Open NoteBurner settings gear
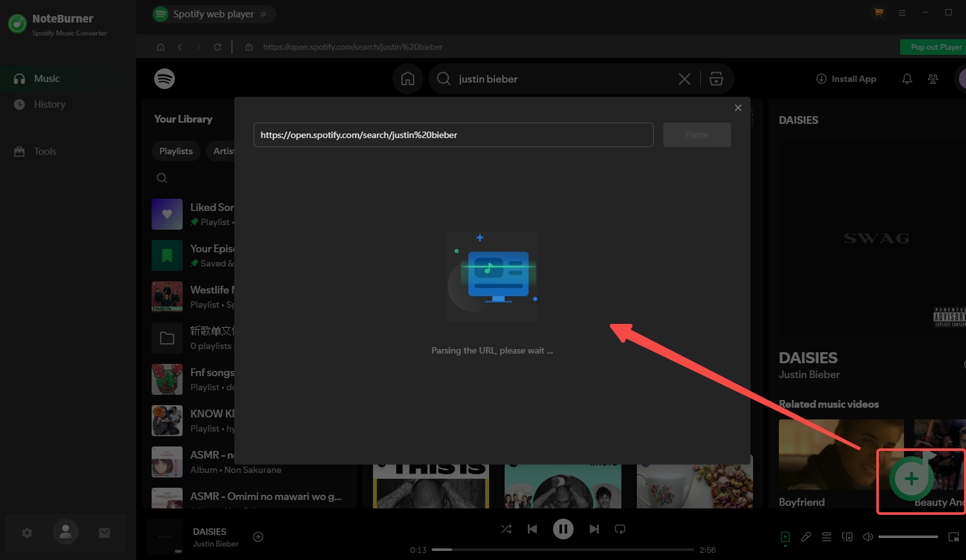 27,533
